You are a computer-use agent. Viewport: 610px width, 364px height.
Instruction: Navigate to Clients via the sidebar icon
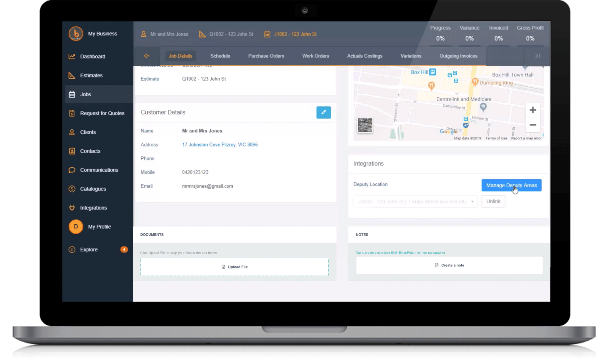pyautogui.click(x=71, y=132)
